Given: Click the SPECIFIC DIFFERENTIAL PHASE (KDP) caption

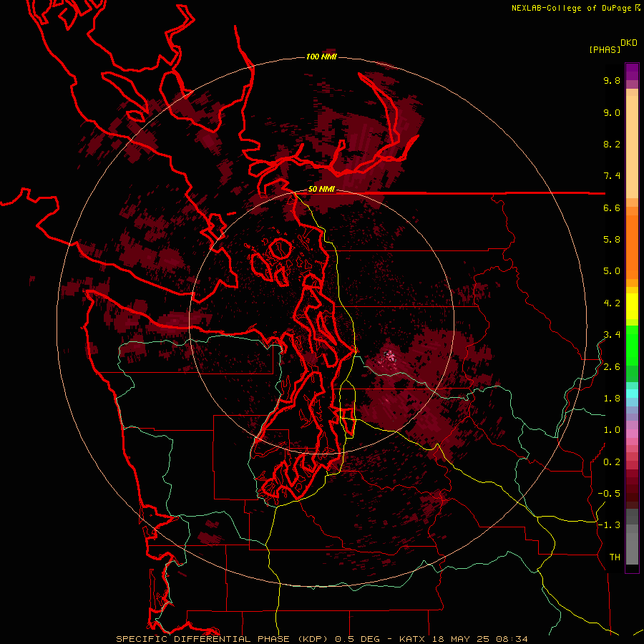Looking at the screenshot, I should 223,639.
